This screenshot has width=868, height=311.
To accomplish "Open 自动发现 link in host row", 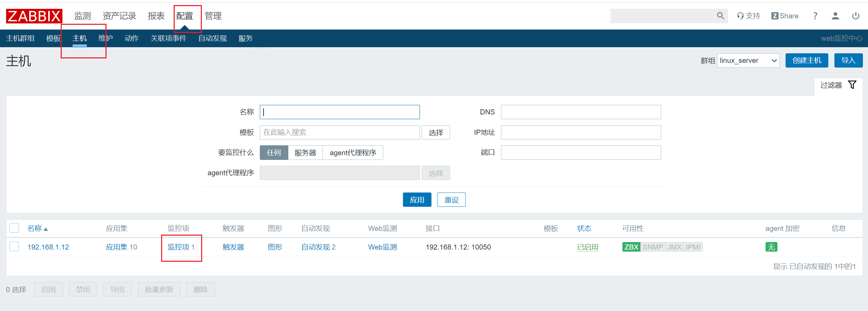I will click(315, 247).
